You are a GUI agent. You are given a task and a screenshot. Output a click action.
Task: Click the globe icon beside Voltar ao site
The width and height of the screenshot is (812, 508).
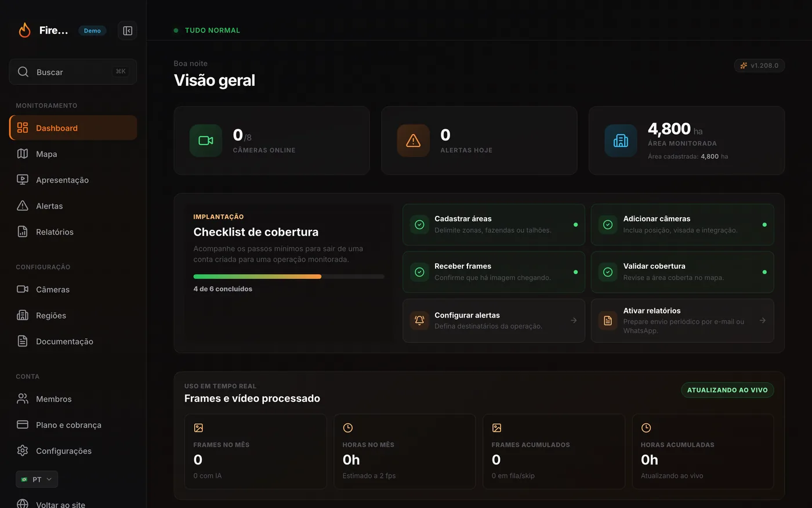pos(23,504)
